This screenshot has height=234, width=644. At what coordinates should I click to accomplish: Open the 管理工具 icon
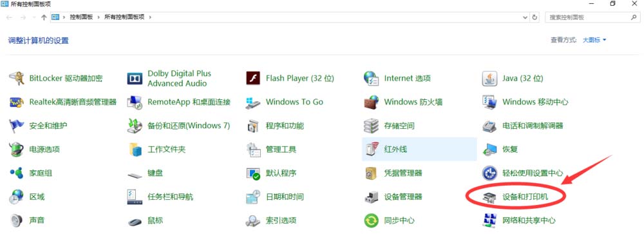click(x=253, y=150)
